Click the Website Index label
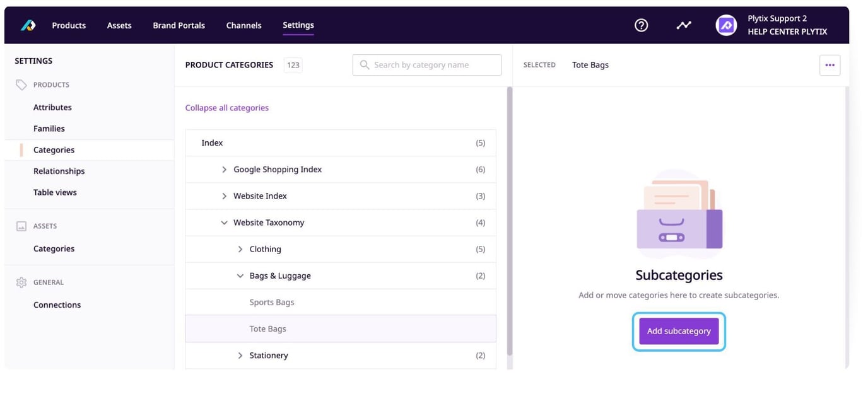868x394 pixels. pos(260,196)
